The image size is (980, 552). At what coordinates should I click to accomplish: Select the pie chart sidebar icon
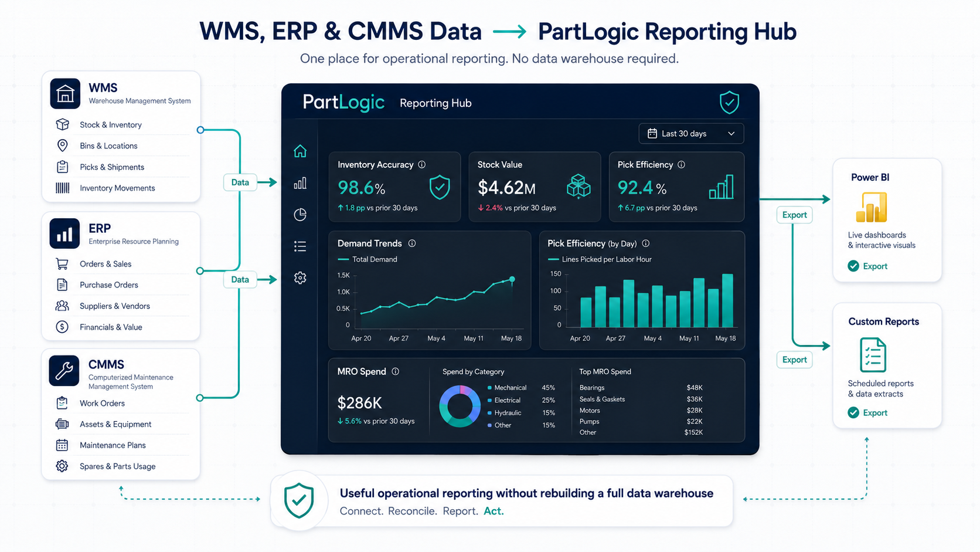point(300,215)
